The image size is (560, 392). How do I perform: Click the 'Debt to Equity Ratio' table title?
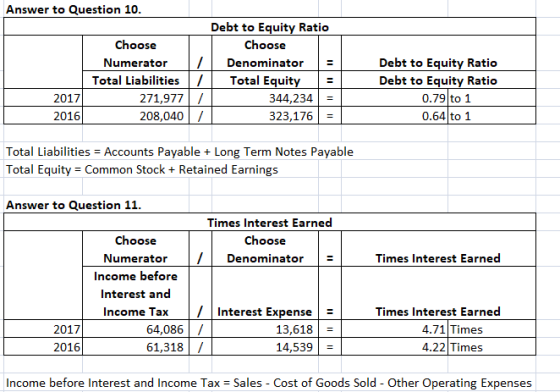270,27
